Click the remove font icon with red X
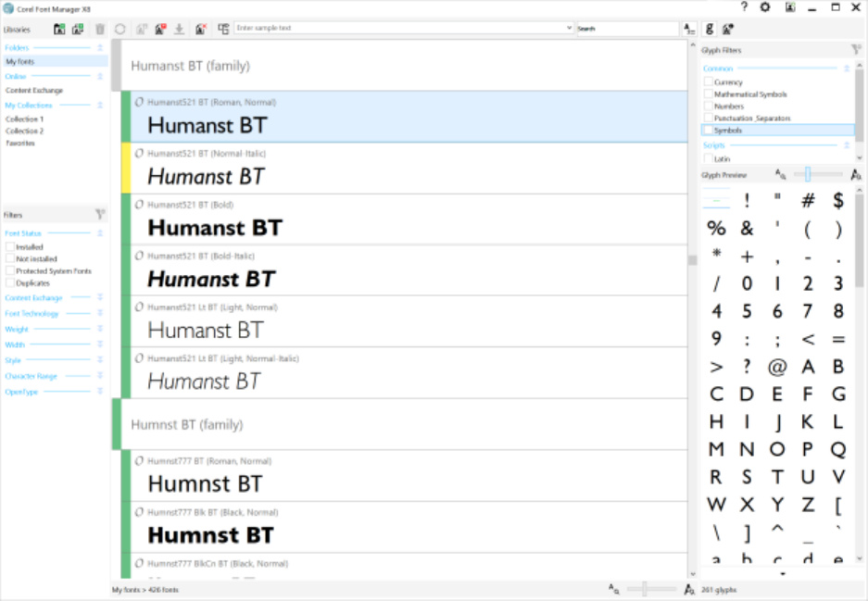 point(201,29)
